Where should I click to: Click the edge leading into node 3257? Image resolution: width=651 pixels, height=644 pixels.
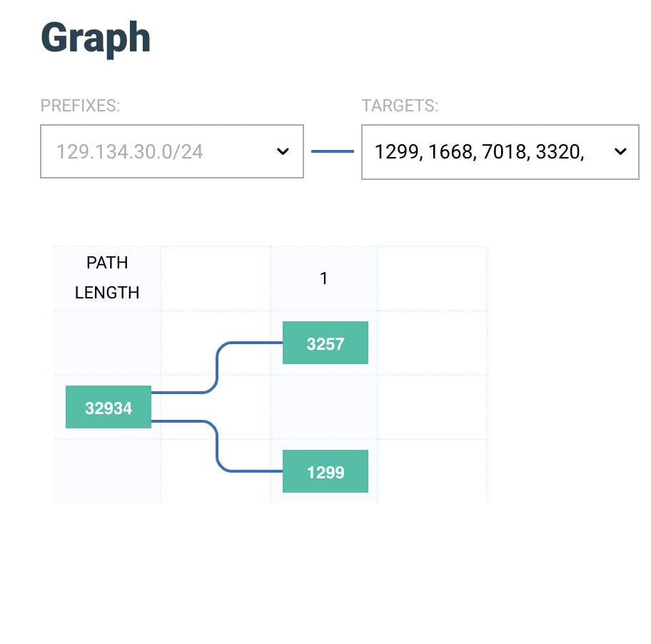(x=217, y=367)
